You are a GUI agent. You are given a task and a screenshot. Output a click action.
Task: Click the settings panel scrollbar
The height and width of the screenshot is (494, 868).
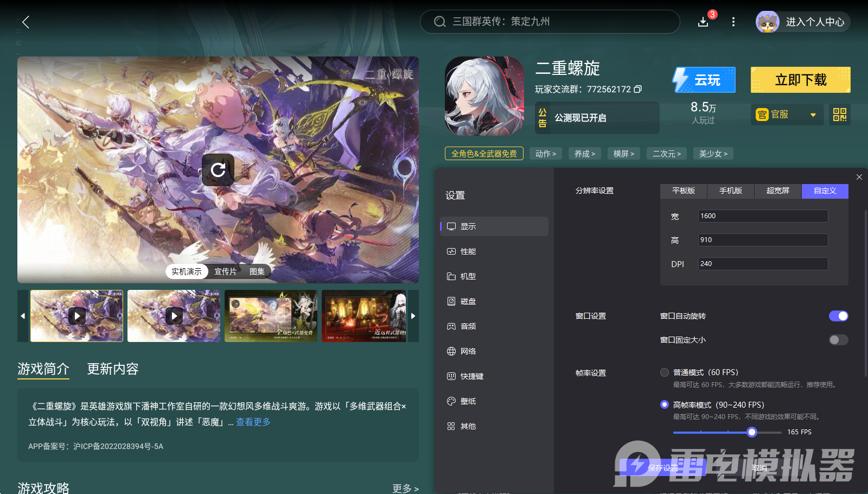(x=865, y=293)
